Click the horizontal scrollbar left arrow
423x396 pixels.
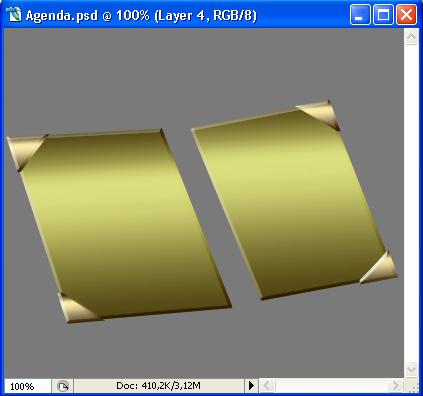pos(267,386)
